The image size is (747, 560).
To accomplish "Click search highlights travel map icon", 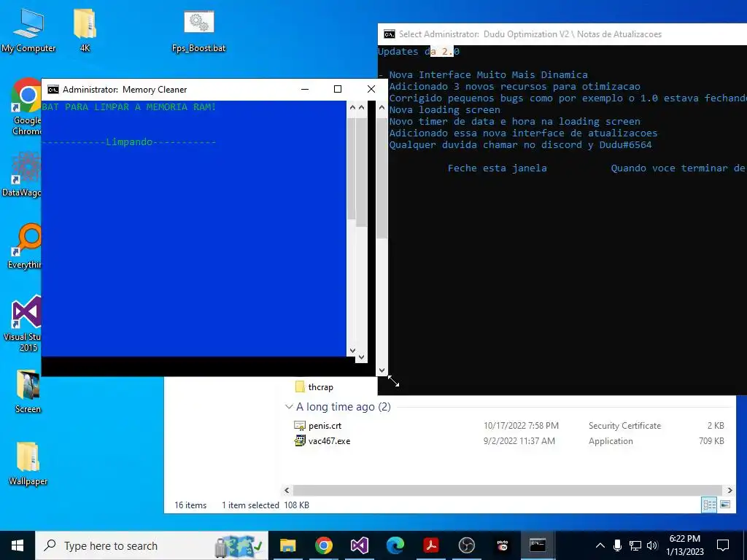I will tap(239, 546).
